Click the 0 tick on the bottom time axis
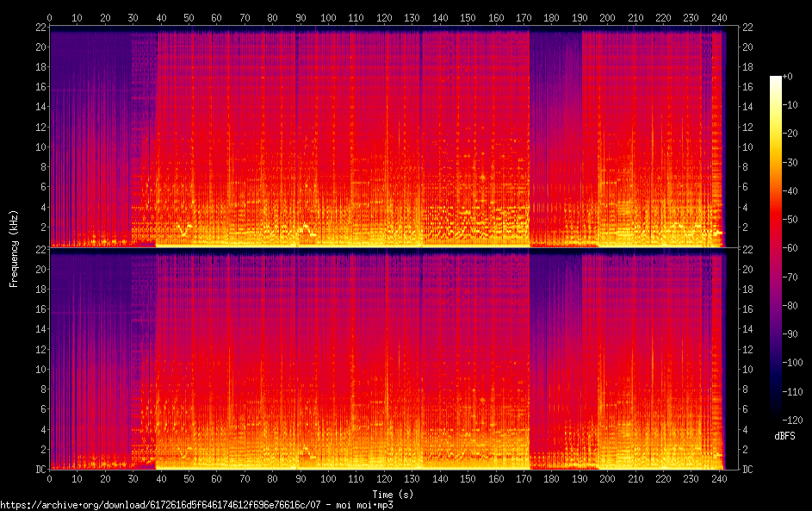Image resolution: width=812 pixels, height=511 pixels. coord(49,477)
